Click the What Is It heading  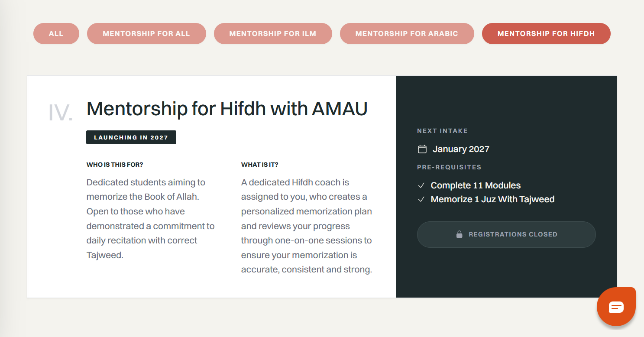[259, 165]
